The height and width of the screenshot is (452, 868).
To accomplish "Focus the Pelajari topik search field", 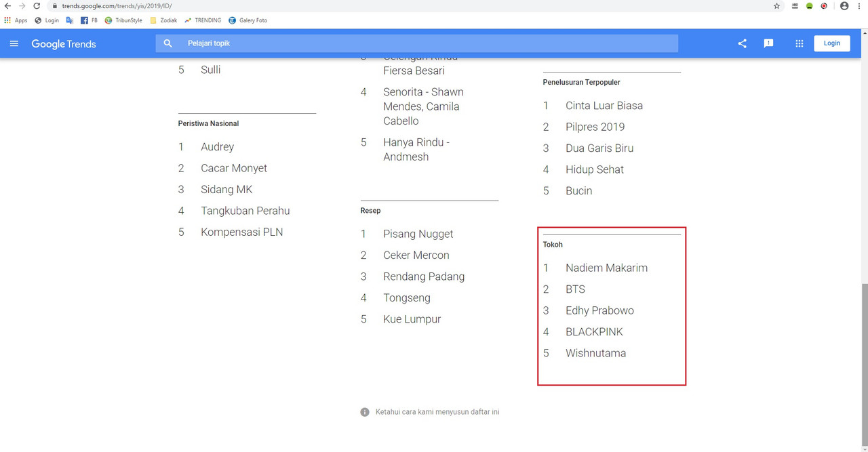I will click(x=417, y=43).
